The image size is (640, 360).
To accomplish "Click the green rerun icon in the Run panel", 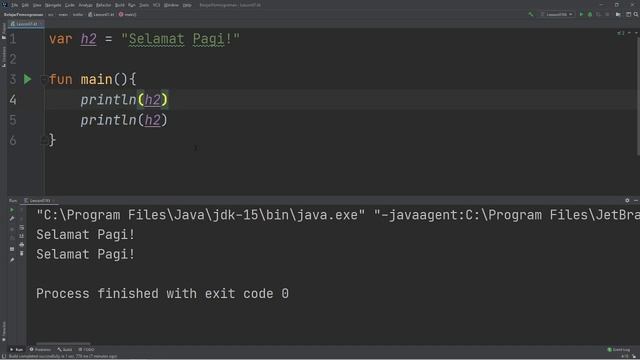I will tap(12, 210).
